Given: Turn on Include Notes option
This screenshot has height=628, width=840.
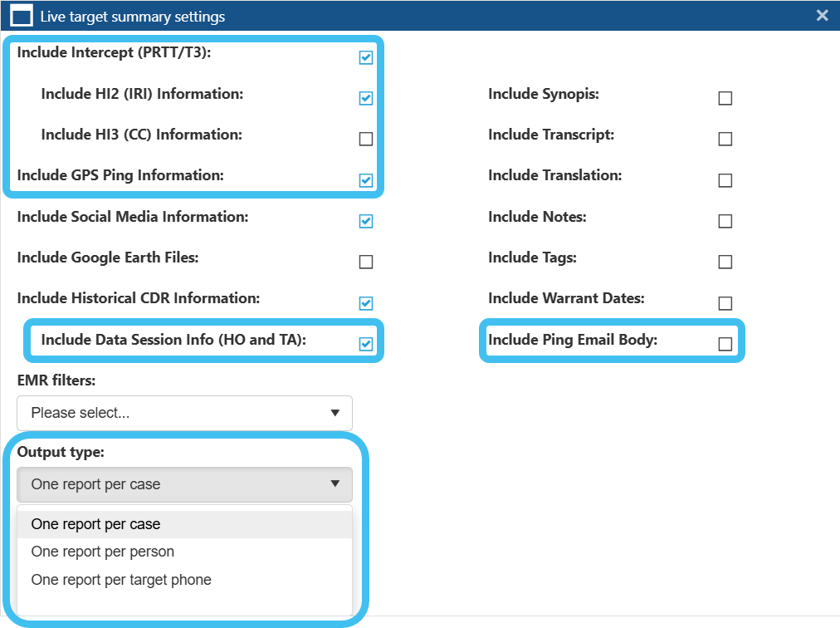Looking at the screenshot, I should click(725, 221).
